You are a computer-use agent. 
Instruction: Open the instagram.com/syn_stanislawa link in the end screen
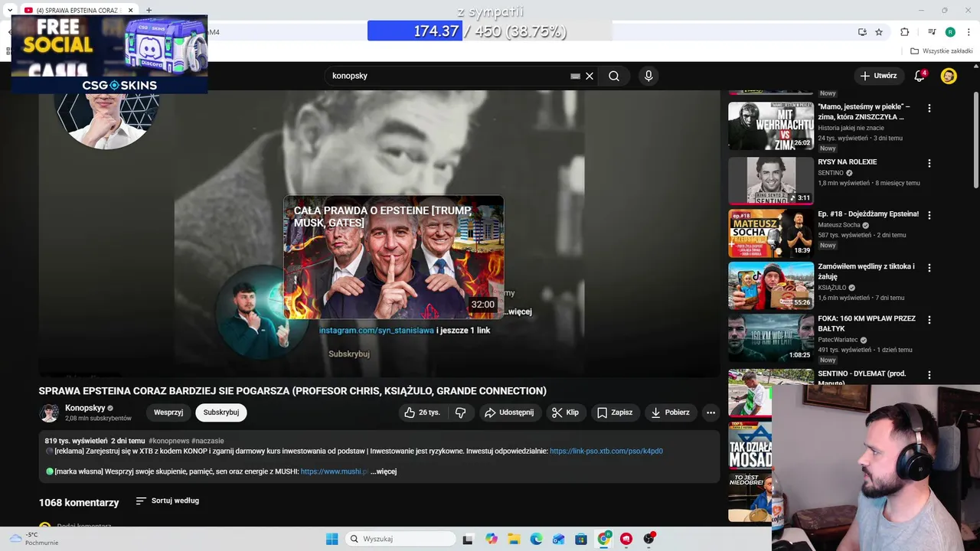coord(376,331)
